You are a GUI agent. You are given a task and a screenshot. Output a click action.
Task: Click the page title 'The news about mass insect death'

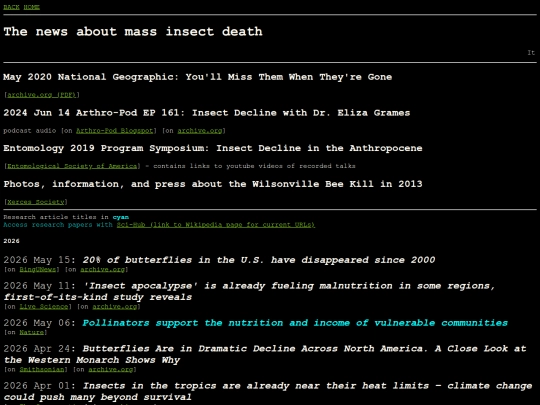(133, 32)
